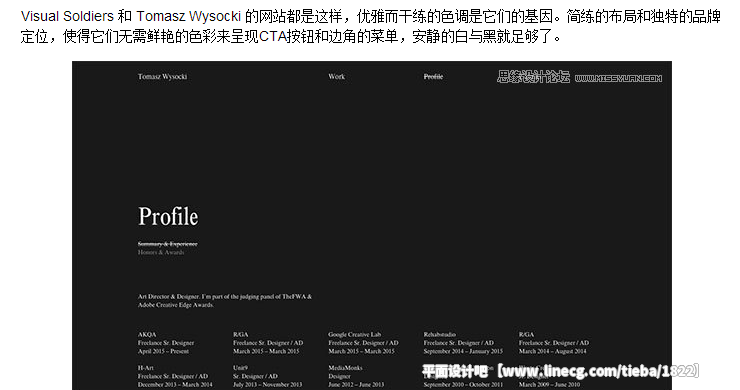Click the Rehabstudio company entry
740x390 pixels.
click(439, 334)
